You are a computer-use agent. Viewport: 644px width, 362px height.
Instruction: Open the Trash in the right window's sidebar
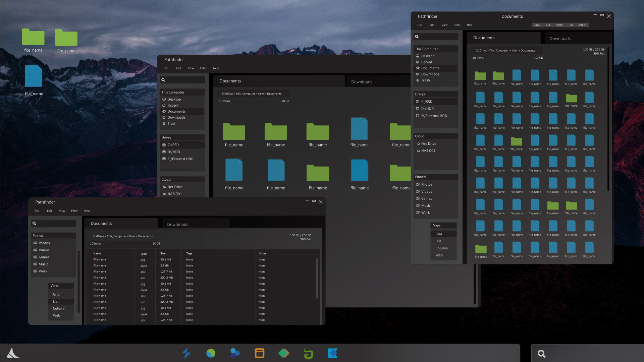point(425,80)
